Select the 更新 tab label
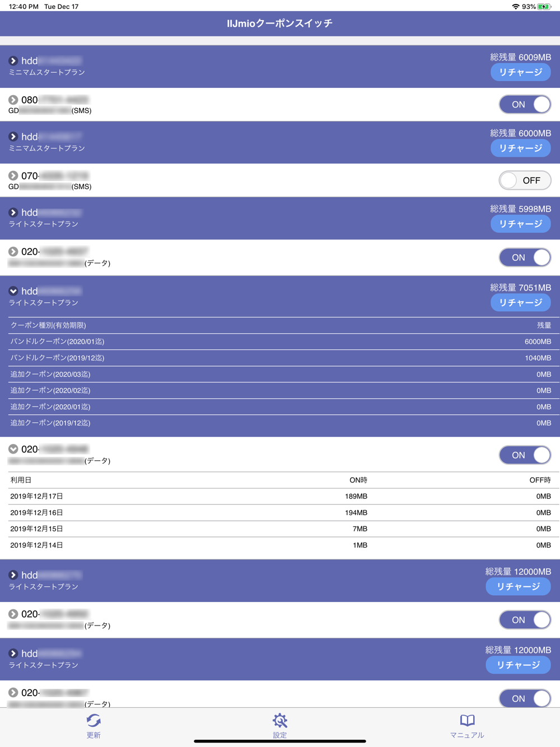560x747 pixels. pyautogui.click(x=94, y=735)
